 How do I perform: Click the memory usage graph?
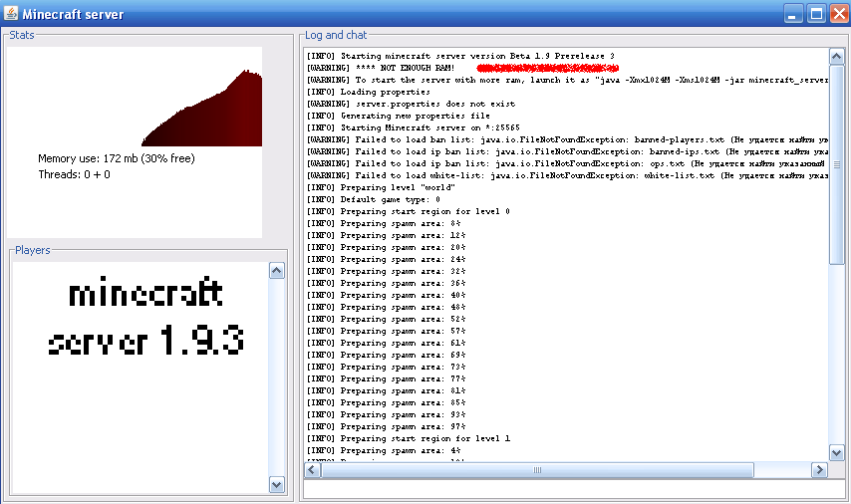click(x=201, y=108)
